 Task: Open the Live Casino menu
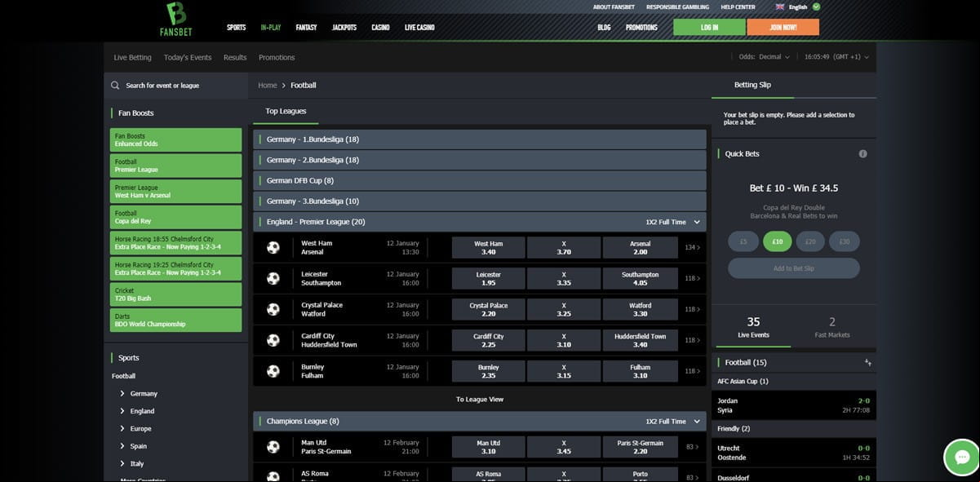[x=419, y=28]
